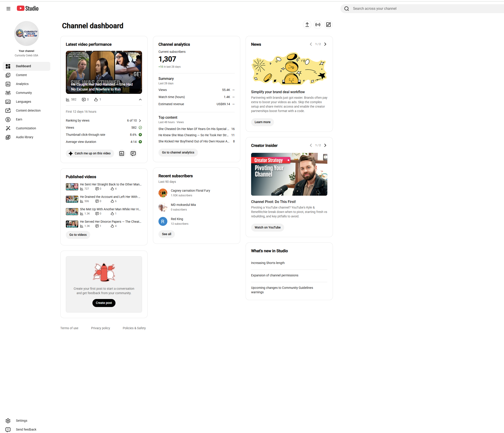Open video analytics icon beside Catch me up
The width and height of the screenshot is (504, 433).
122,153
